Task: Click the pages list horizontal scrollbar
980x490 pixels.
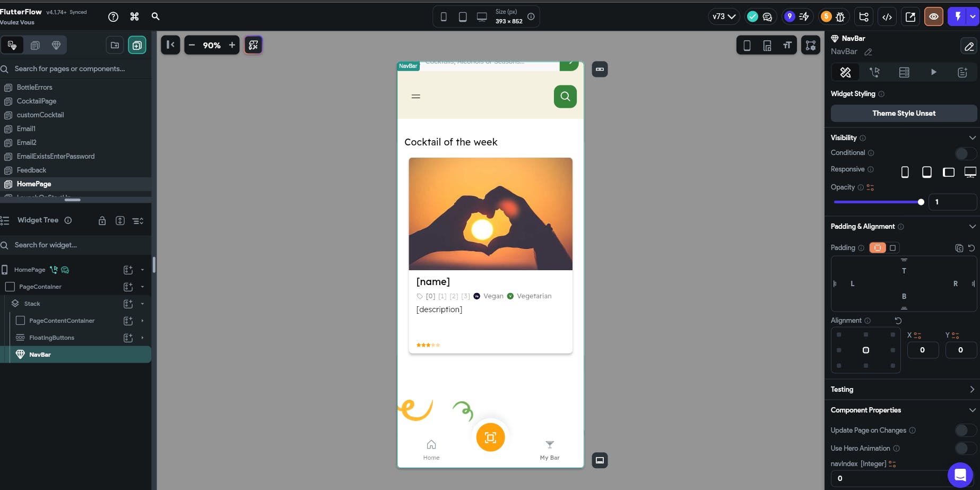Action: click(73, 200)
